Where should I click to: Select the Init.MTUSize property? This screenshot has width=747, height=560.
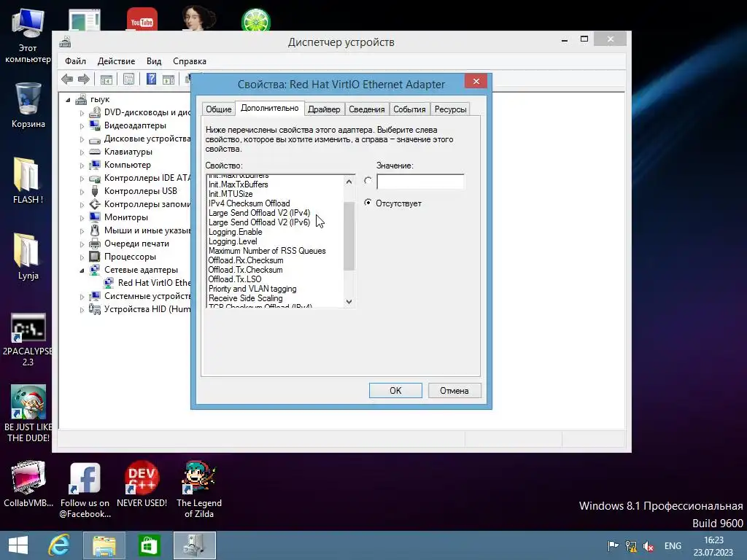pyautogui.click(x=231, y=194)
